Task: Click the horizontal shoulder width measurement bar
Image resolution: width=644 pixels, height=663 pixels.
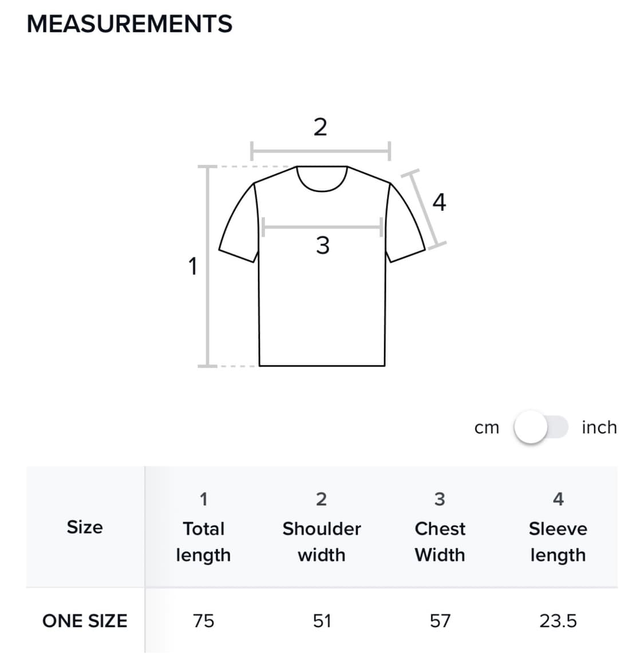Action: click(321, 152)
